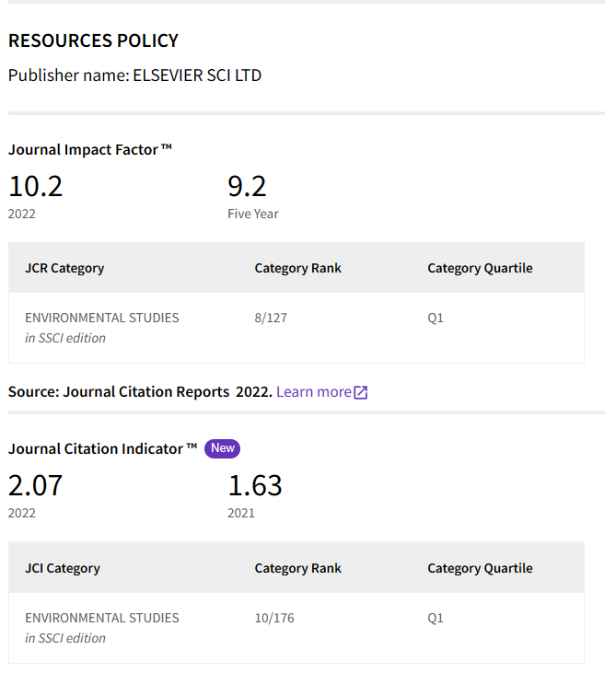The image size is (616, 673).
Task: Click the JCR Category column header
Action: (64, 268)
